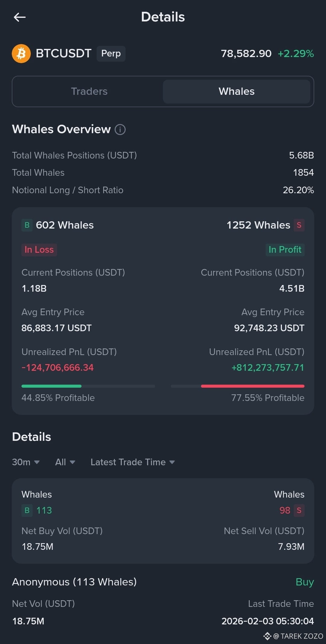Expand the All filter dropdown
The width and height of the screenshot is (326, 644).
[65, 462]
